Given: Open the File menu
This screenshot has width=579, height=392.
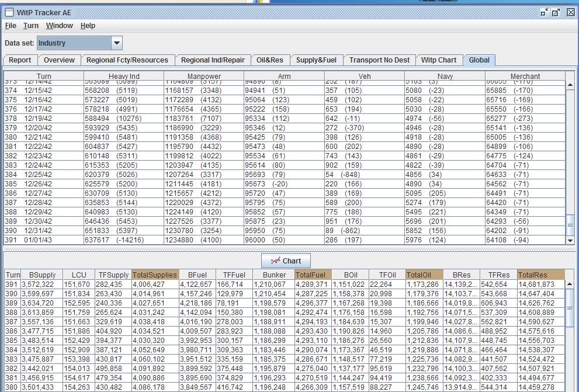Looking at the screenshot, I should [11, 26].
